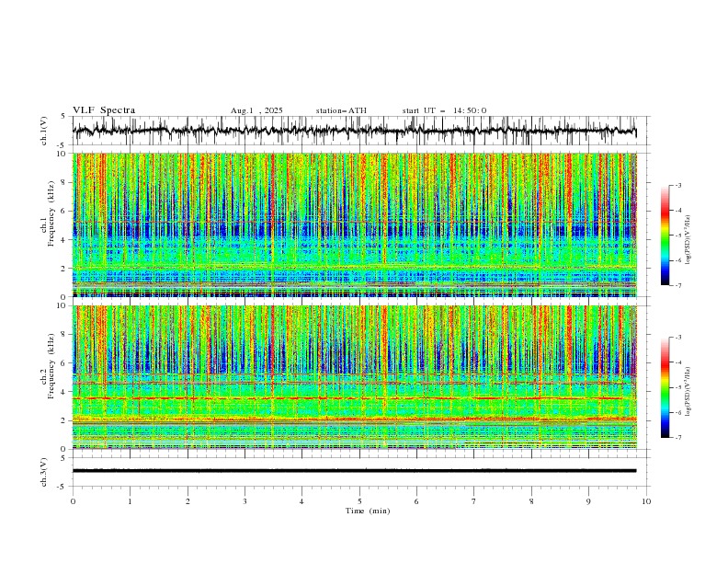Click the log(PSD) label beside ch.1 color bar
Viewport: 728px width, 563px height.
pos(688,240)
